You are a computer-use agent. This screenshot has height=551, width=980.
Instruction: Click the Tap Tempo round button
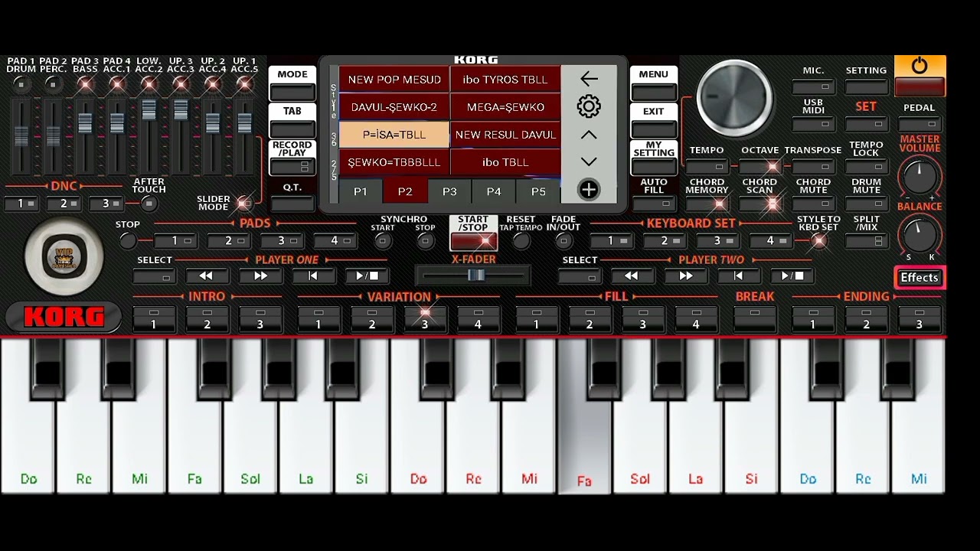pyautogui.click(x=521, y=241)
